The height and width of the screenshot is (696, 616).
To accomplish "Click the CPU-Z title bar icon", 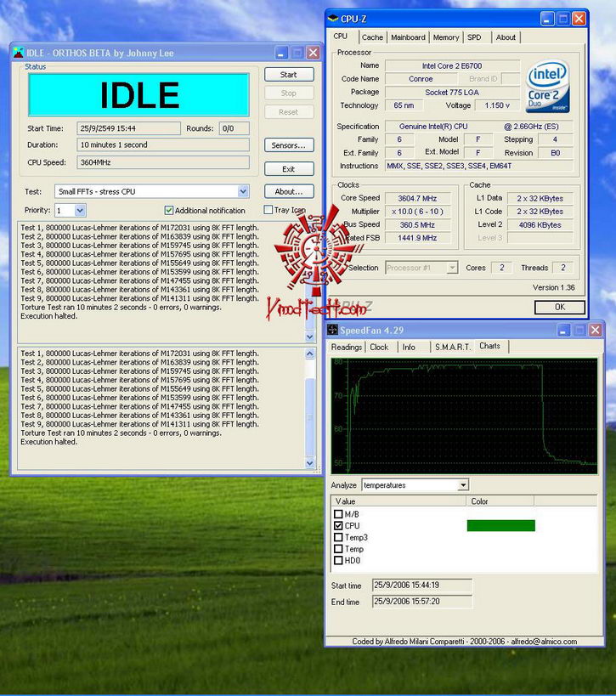I will [x=333, y=19].
